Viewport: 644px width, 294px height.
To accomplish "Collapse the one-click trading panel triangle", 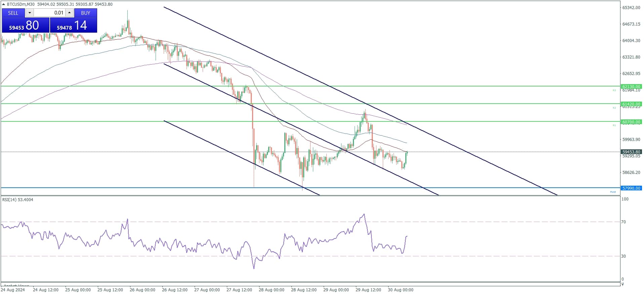I will tap(3, 4).
